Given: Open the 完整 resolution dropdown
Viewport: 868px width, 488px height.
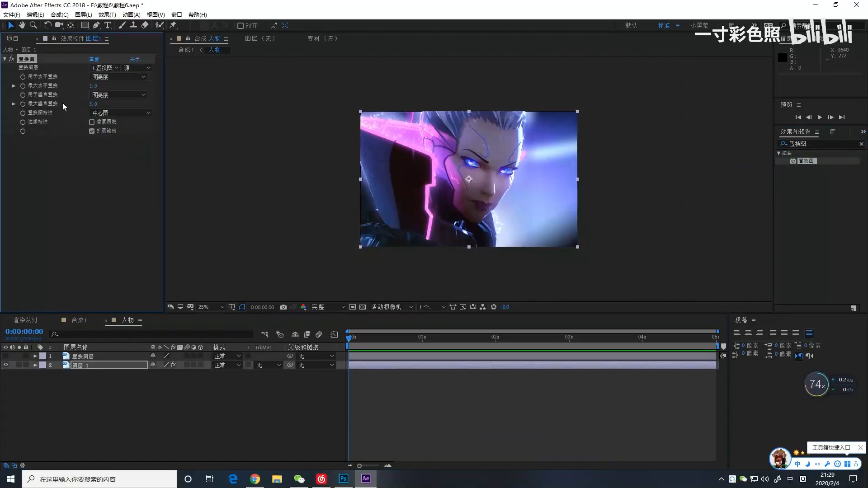Looking at the screenshot, I should (x=328, y=307).
